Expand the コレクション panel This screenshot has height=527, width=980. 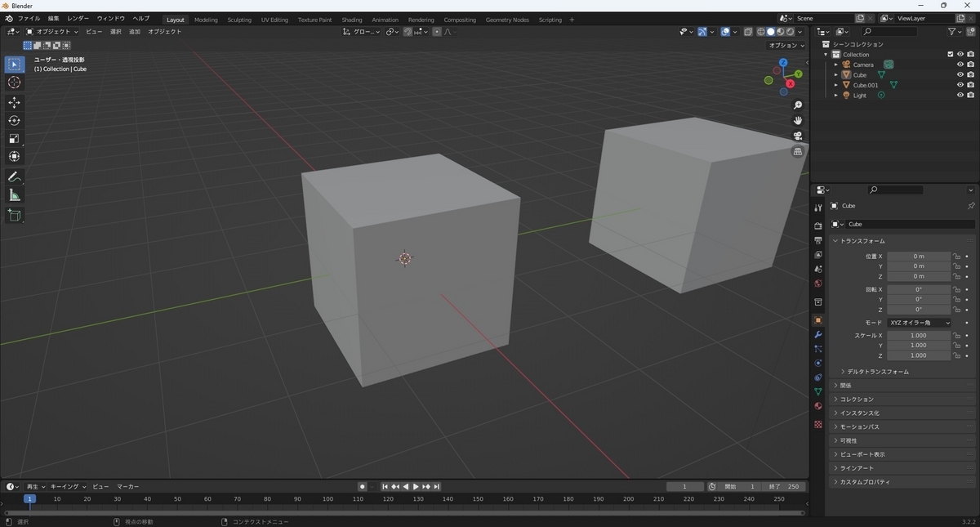(857, 399)
